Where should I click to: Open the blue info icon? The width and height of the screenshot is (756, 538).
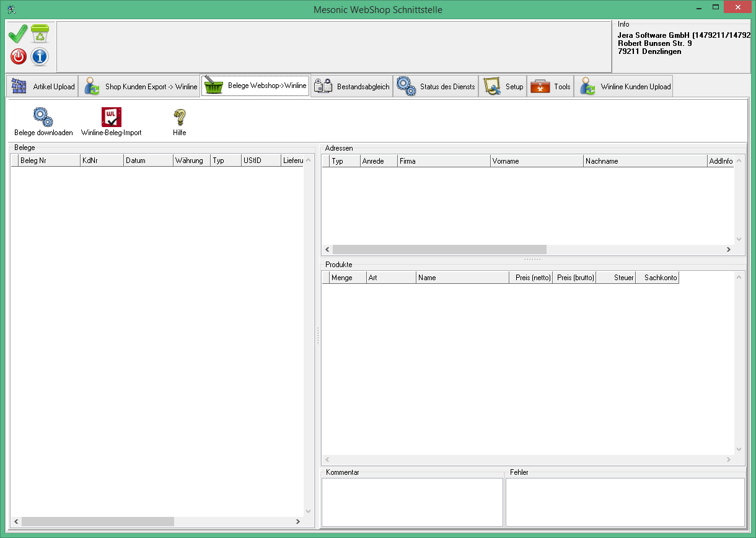tap(40, 57)
